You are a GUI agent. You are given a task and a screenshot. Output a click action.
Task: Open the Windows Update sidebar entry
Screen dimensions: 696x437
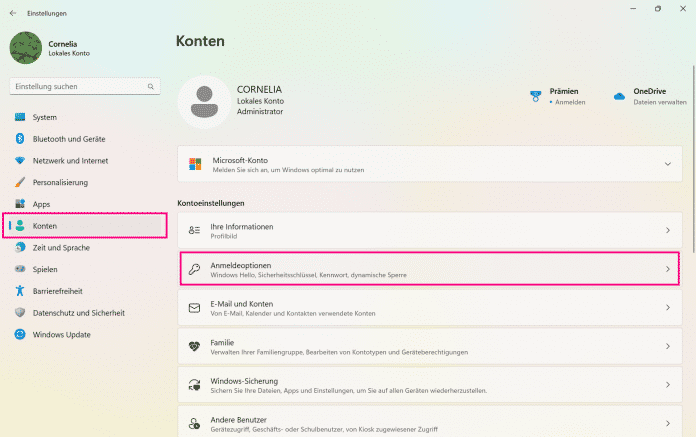[60, 334]
